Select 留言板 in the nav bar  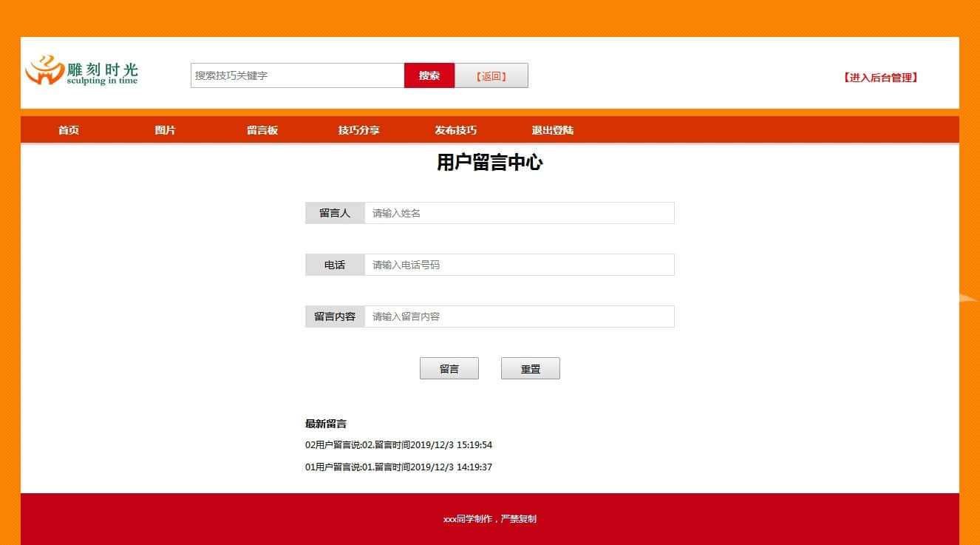(262, 130)
